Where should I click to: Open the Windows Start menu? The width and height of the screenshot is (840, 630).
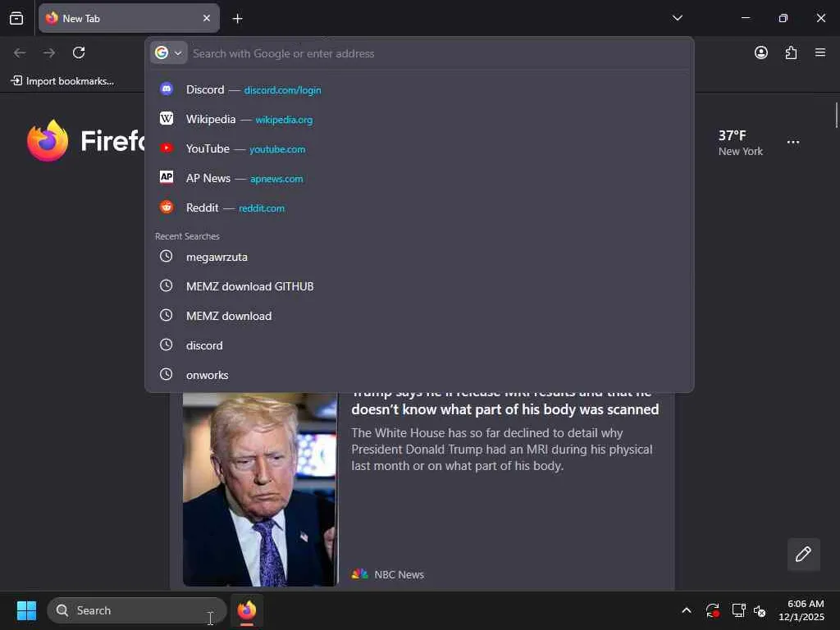coord(26,610)
